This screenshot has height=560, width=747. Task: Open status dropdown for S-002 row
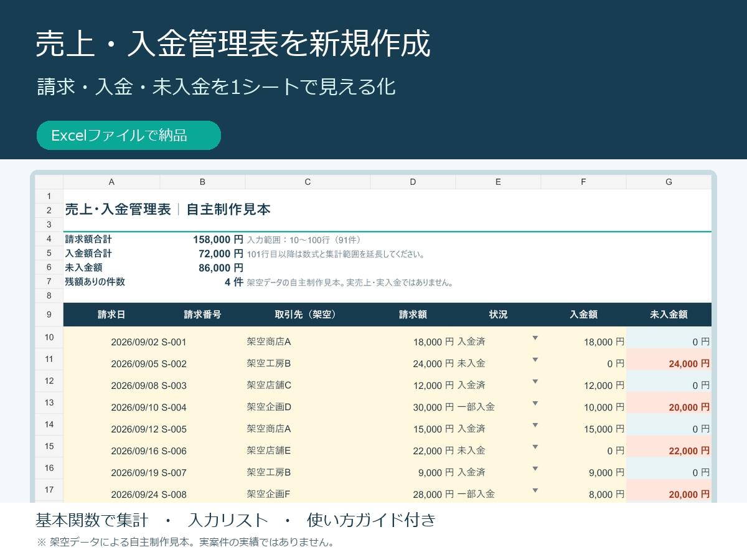click(535, 360)
